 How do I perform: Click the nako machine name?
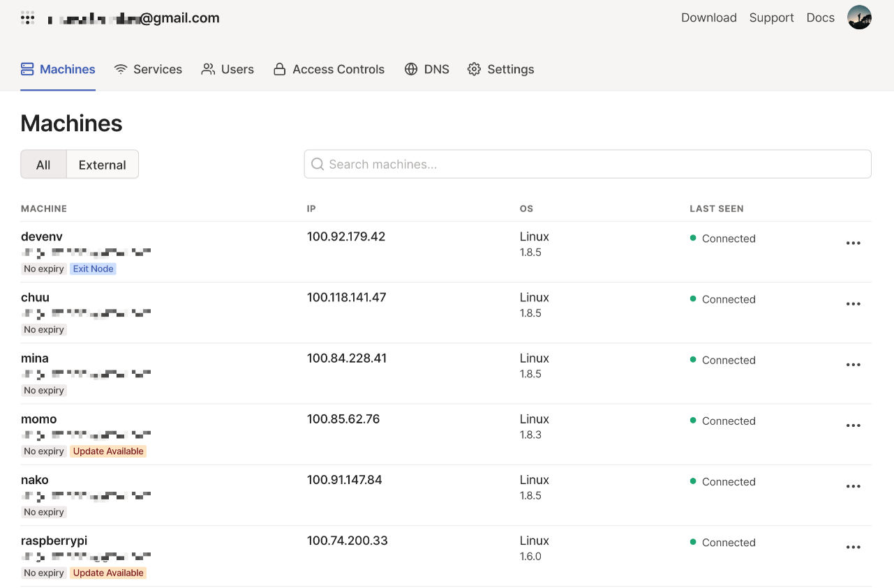click(x=35, y=479)
